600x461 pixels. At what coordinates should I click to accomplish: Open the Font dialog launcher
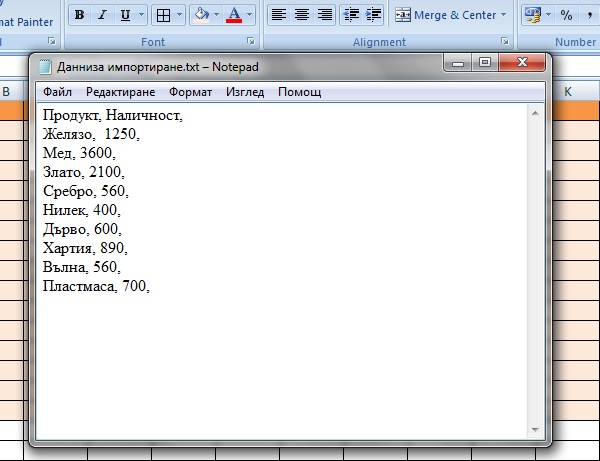pos(251,41)
